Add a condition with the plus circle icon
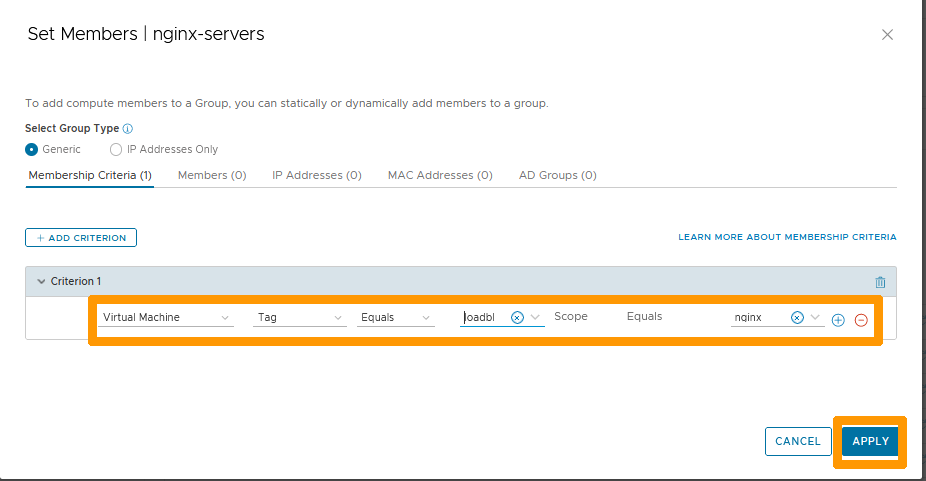This screenshot has height=481, width=926. tap(838, 319)
